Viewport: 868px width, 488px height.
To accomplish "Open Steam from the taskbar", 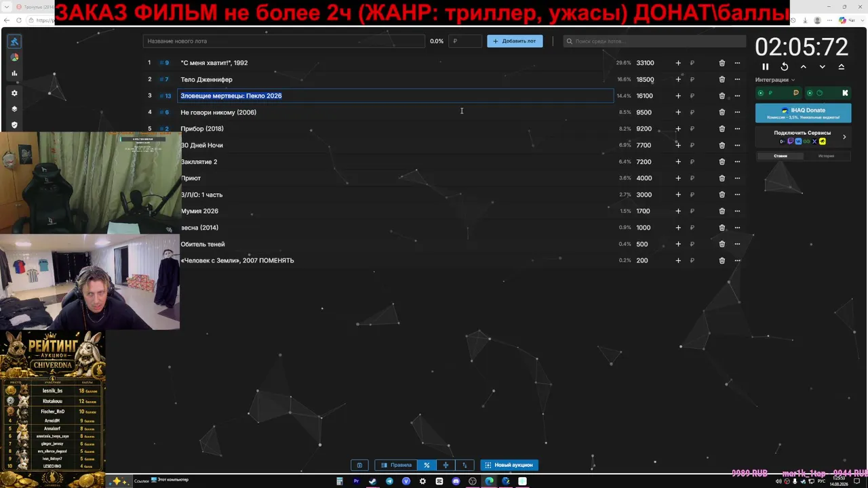I will pyautogui.click(x=372, y=481).
